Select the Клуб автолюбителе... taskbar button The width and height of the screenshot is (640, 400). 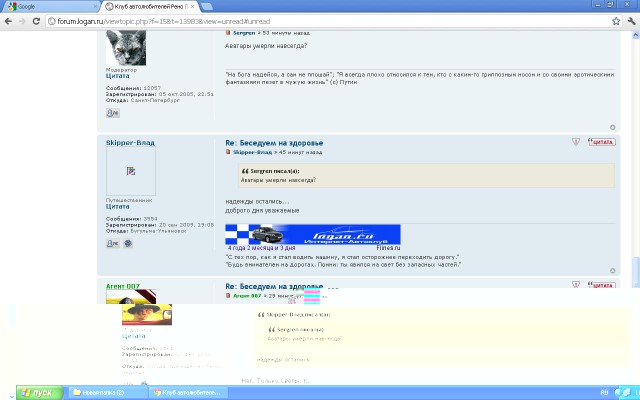pyautogui.click(x=188, y=393)
